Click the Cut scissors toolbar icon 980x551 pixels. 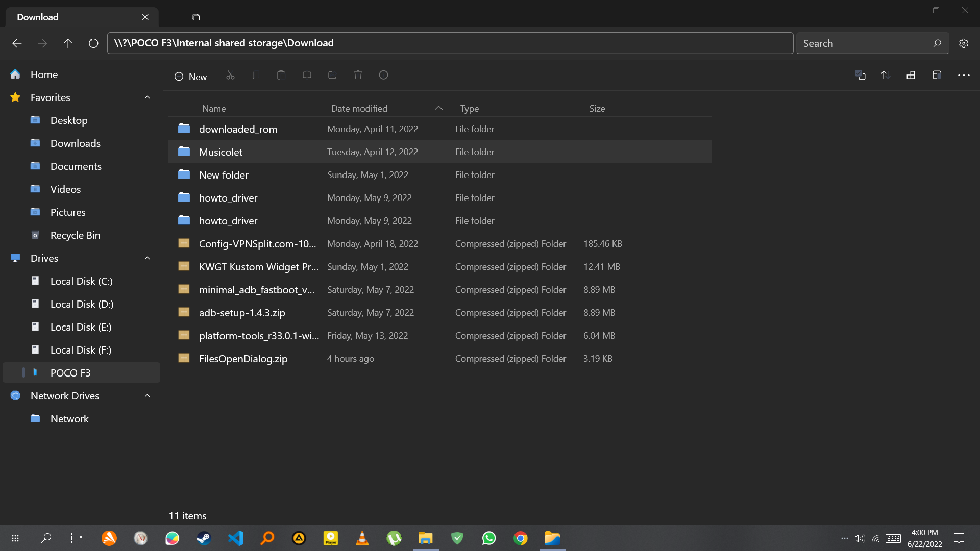[x=230, y=76]
